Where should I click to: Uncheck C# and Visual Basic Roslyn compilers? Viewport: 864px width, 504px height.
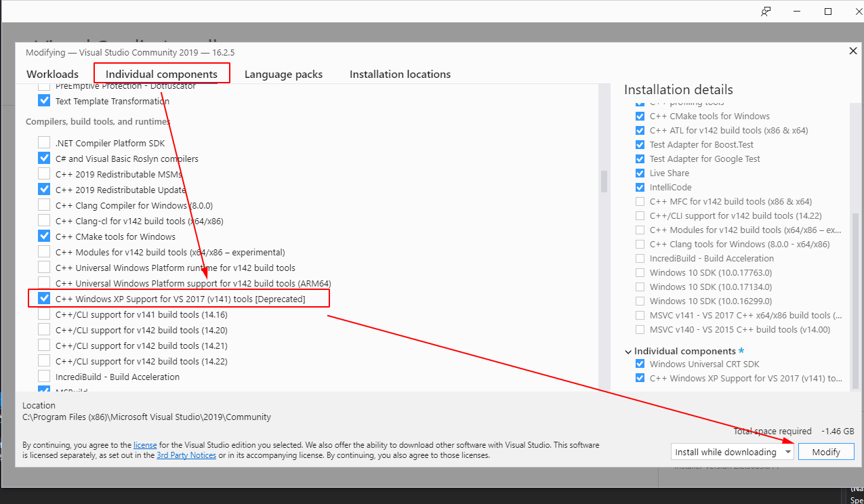[44, 159]
